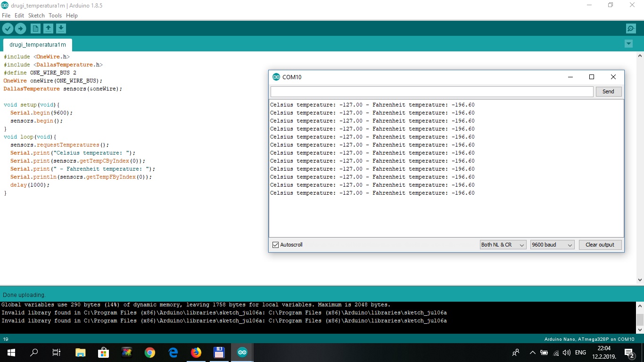Open the File menu

pos(6,16)
